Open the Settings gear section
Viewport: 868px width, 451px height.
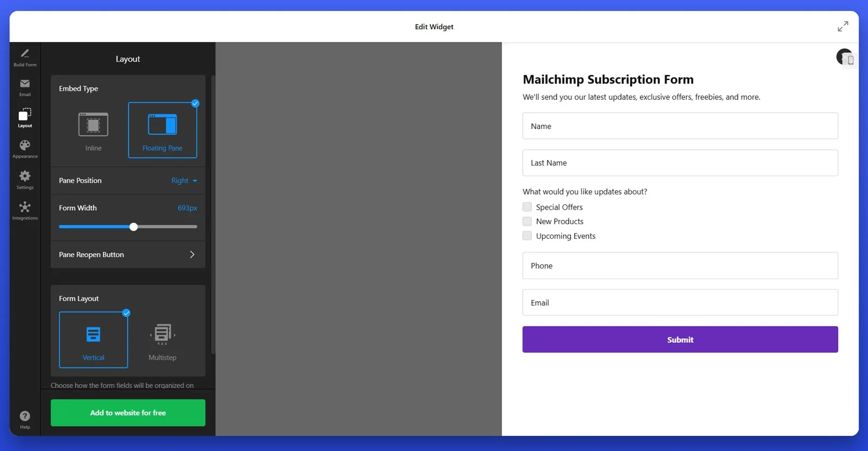click(x=25, y=180)
